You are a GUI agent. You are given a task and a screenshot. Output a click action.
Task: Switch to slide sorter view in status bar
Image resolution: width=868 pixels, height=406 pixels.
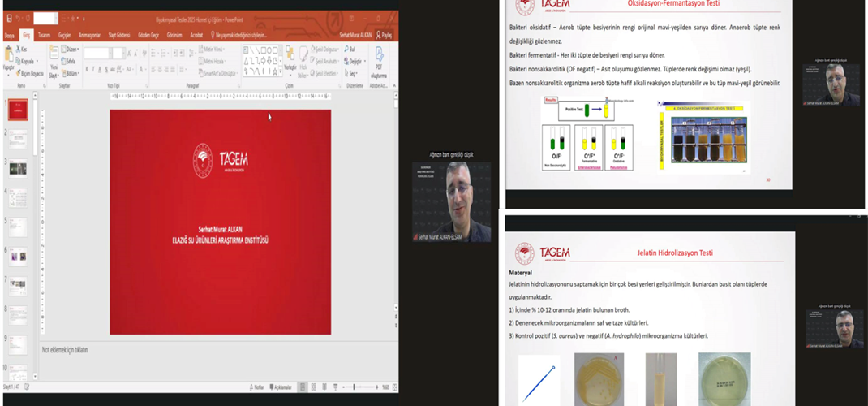tap(313, 387)
